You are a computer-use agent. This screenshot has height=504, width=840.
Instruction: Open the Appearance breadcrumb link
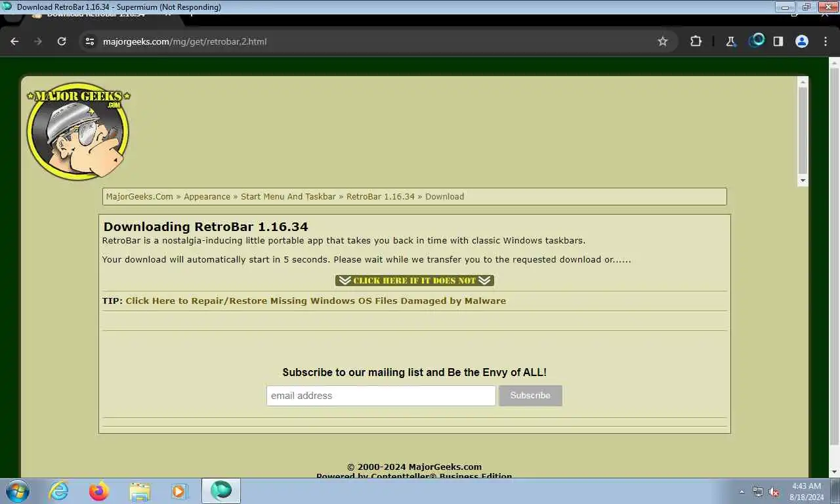207,196
